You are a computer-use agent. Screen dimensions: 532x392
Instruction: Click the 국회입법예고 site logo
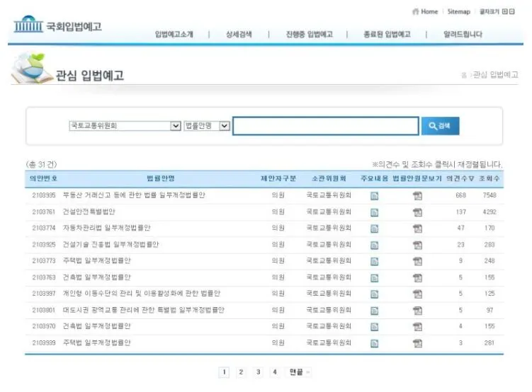pos(57,24)
